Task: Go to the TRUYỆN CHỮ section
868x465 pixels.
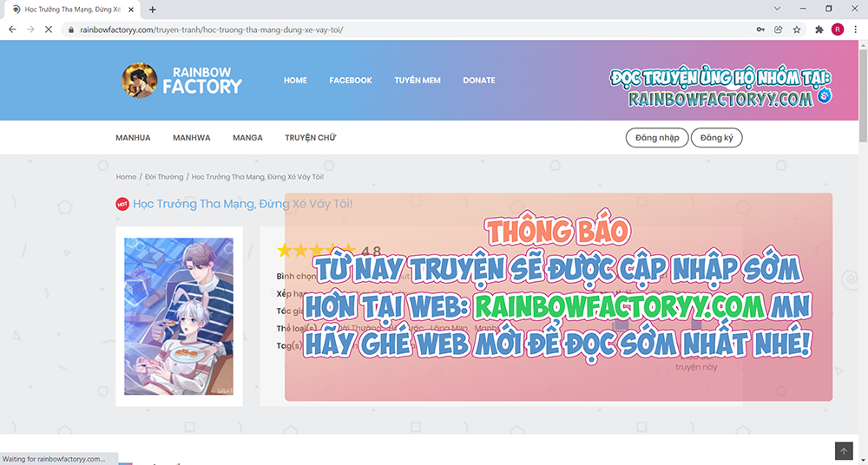Action: pyautogui.click(x=310, y=138)
